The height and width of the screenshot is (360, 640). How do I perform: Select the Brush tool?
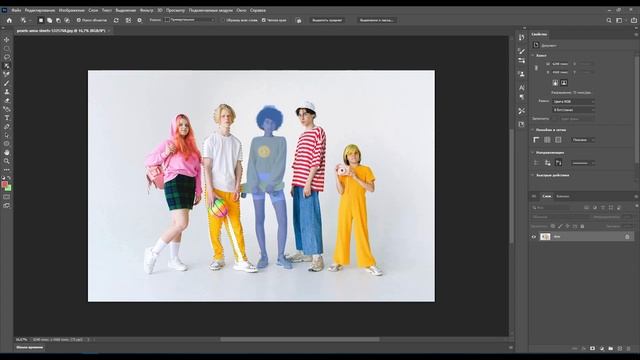click(x=7, y=83)
